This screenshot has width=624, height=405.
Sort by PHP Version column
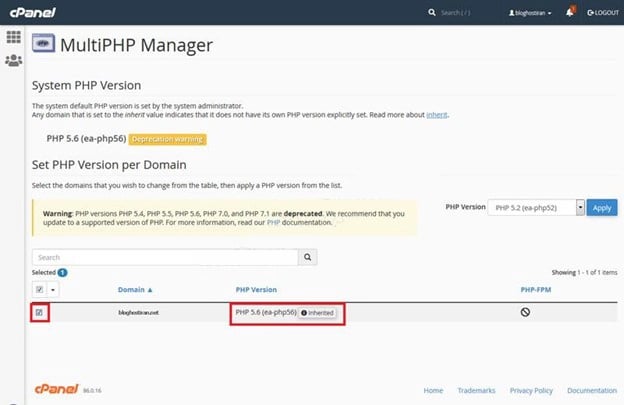(256, 290)
